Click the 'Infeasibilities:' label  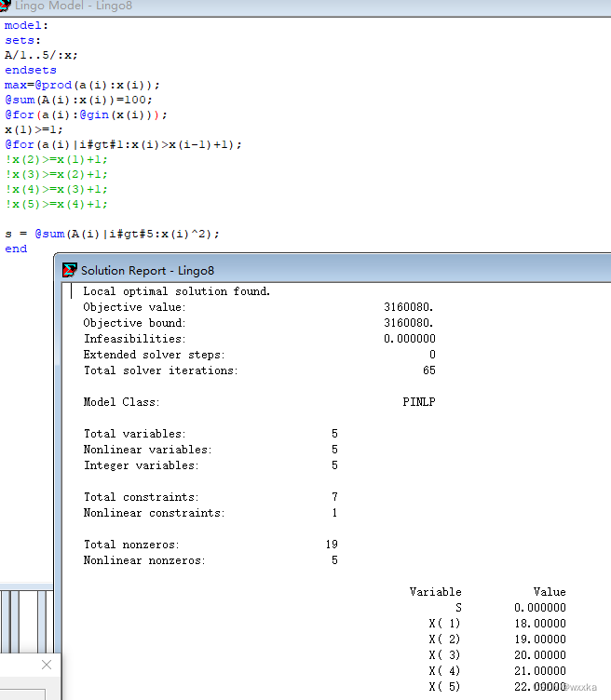134,339
